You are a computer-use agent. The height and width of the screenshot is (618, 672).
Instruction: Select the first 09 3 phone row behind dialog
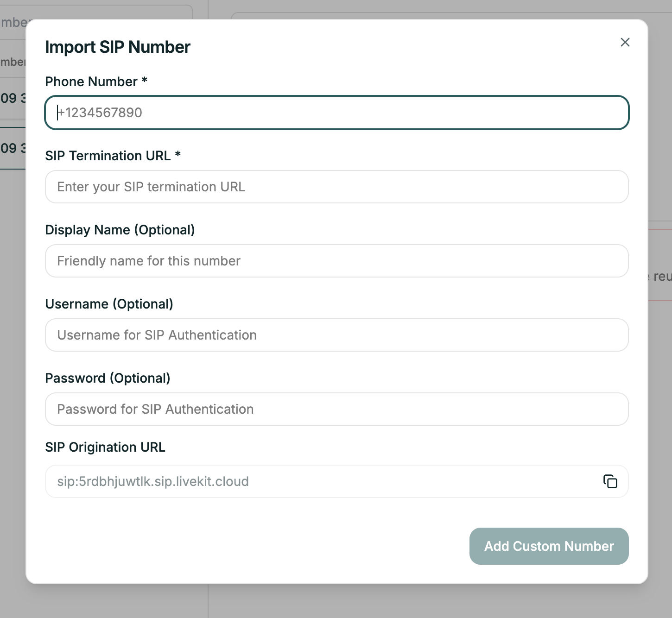coord(12,98)
